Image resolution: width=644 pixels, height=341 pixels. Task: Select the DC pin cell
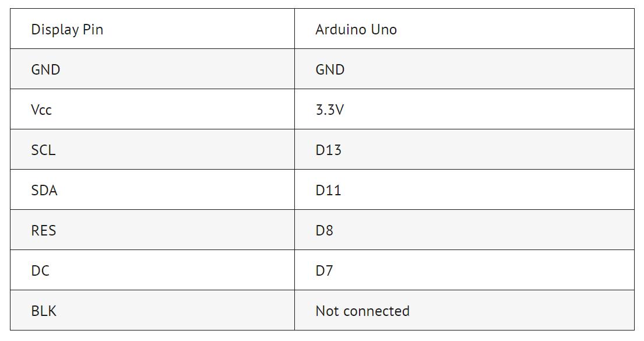point(152,270)
